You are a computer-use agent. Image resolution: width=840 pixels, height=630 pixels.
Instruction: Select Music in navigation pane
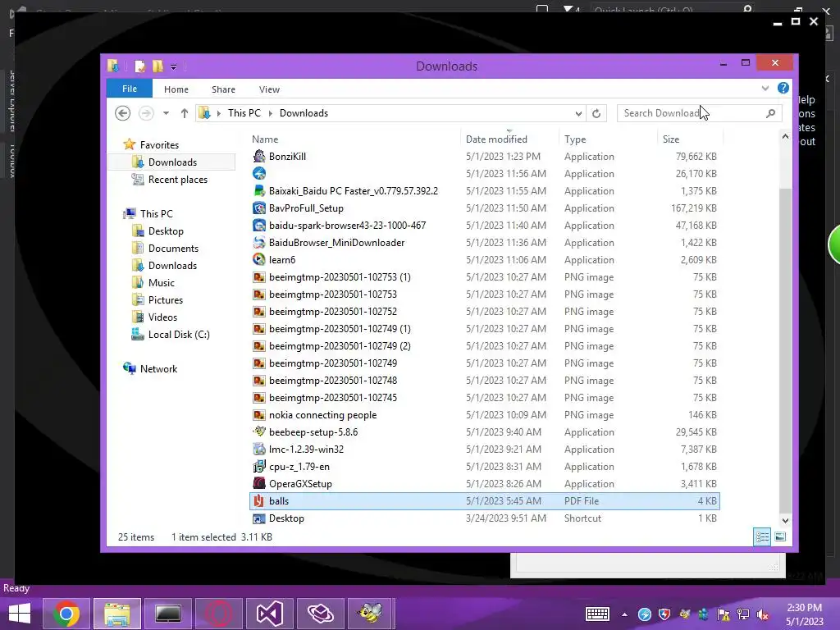162,283
